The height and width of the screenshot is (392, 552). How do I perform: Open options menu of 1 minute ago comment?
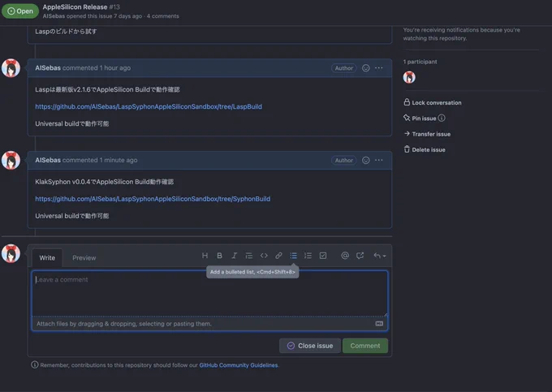[379, 160]
